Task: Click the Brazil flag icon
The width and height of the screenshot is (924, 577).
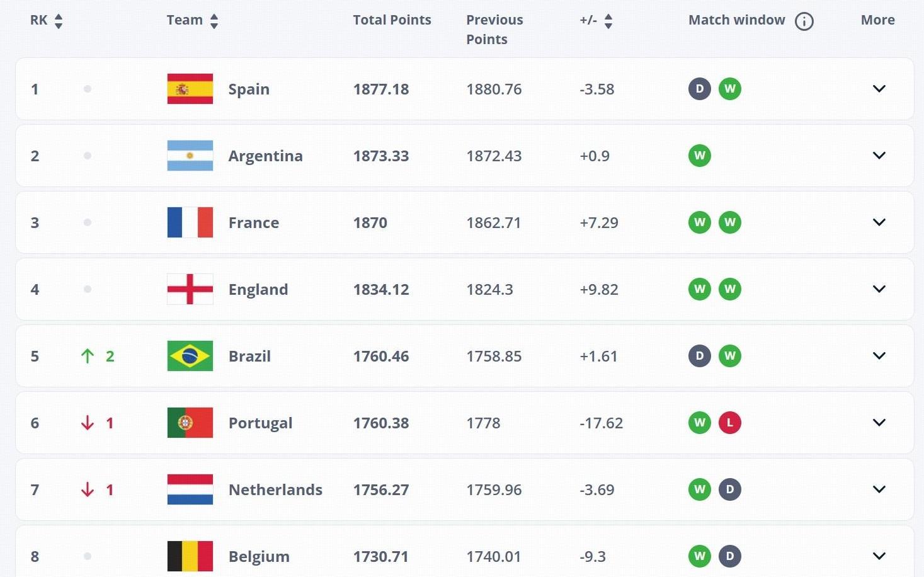Action: [x=190, y=356]
